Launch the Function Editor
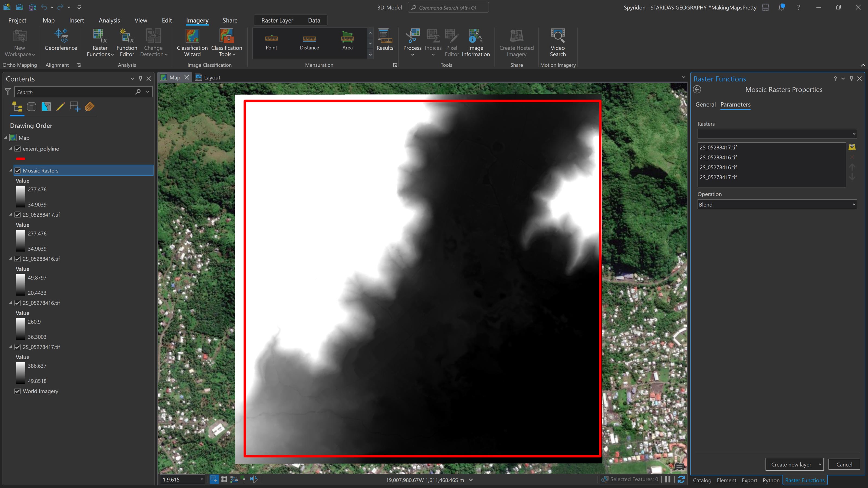This screenshot has width=868, height=488. coord(127,43)
